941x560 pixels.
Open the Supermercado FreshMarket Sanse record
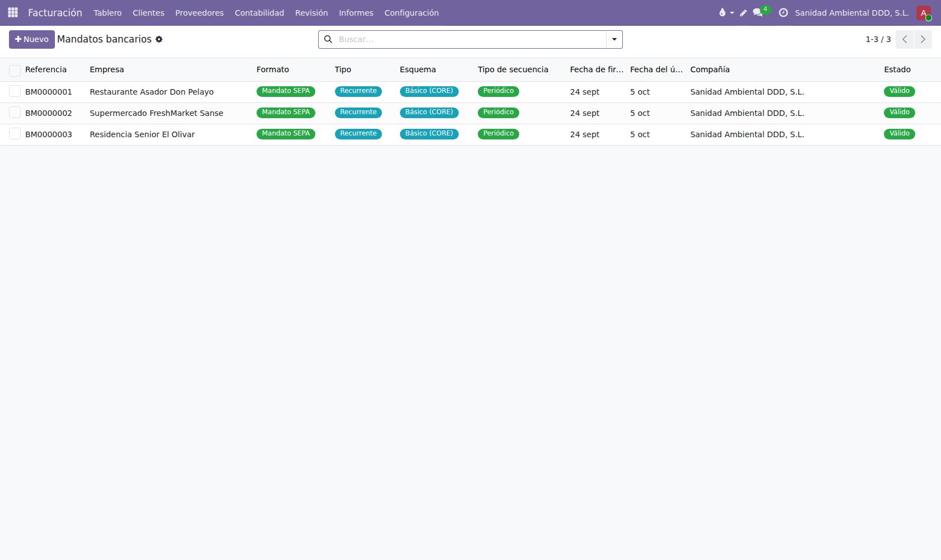coord(156,113)
